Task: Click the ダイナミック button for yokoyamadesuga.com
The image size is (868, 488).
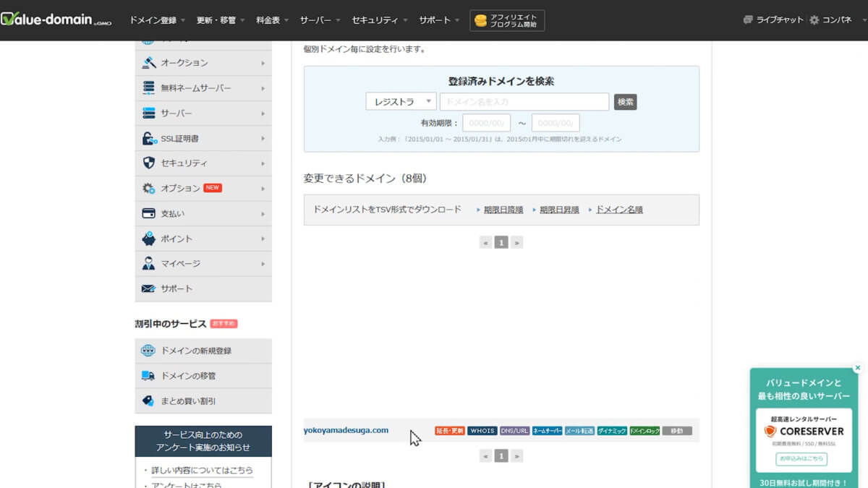Action: 612,431
